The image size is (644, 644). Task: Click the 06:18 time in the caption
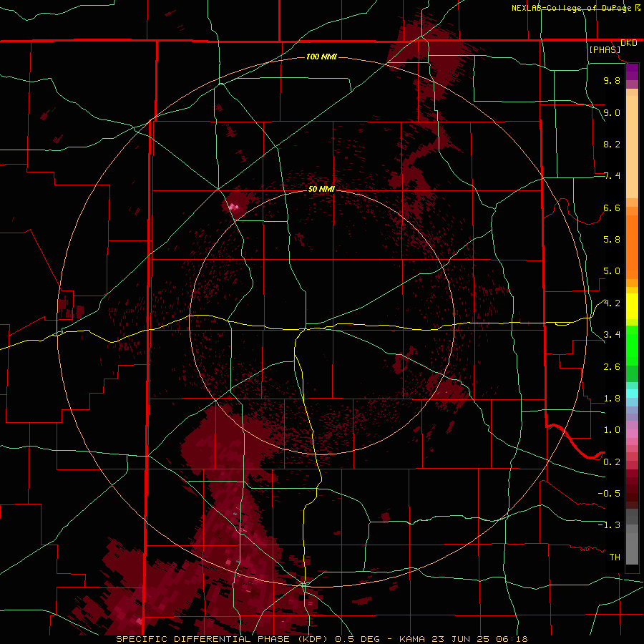point(512,639)
